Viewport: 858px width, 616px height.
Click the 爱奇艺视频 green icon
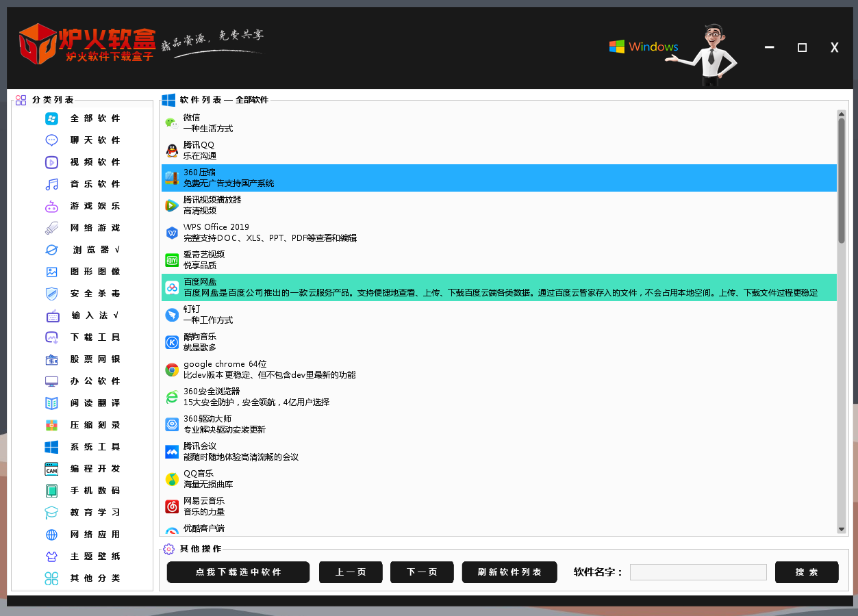click(172, 260)
